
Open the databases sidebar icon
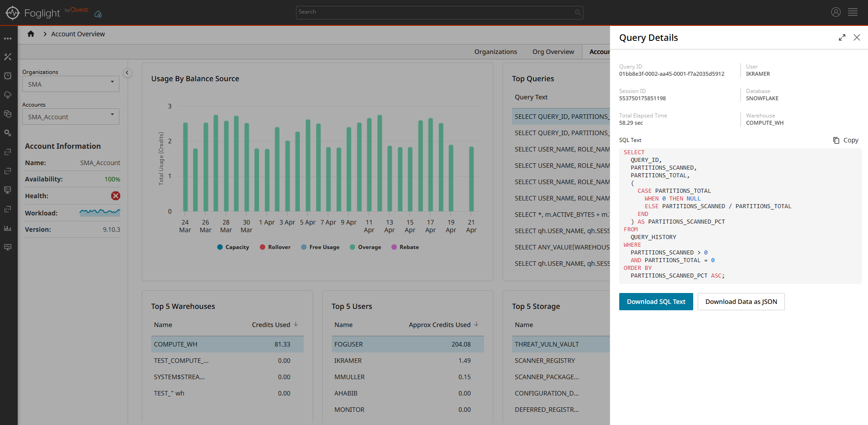click(x=8, y=114)
